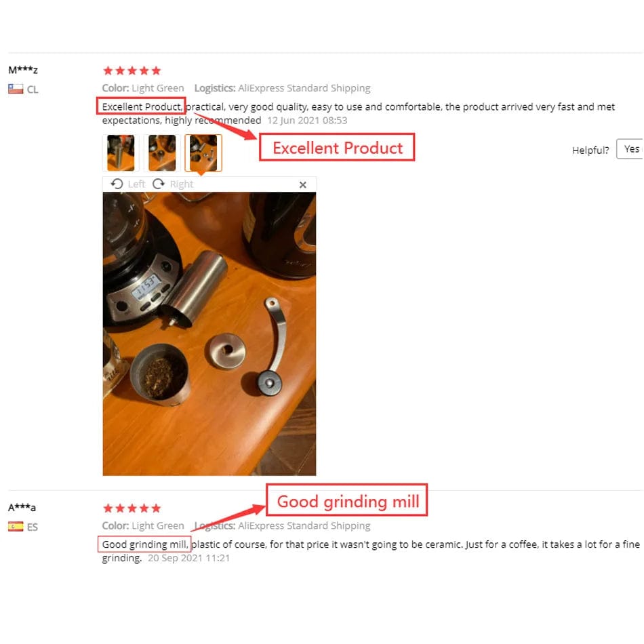Open the second review photo thumbnail
The height and width of the screenshot is (644, 644).
tap(162, 153)
